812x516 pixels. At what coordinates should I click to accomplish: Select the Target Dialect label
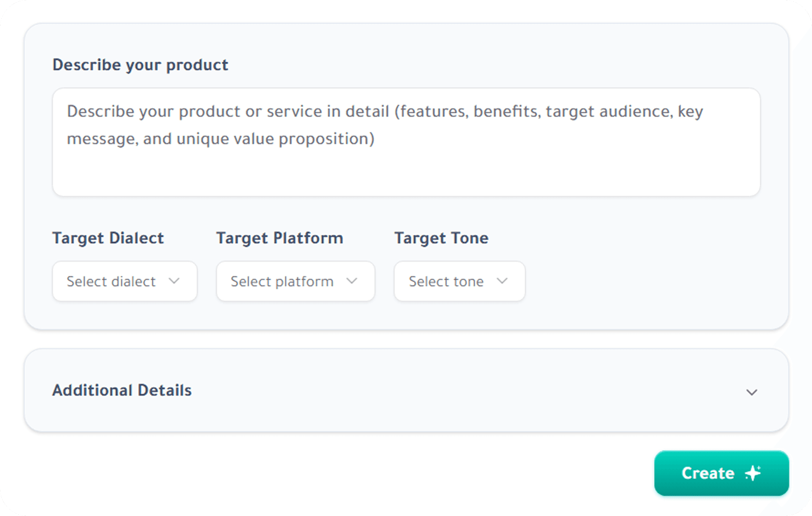coord(108,237)
